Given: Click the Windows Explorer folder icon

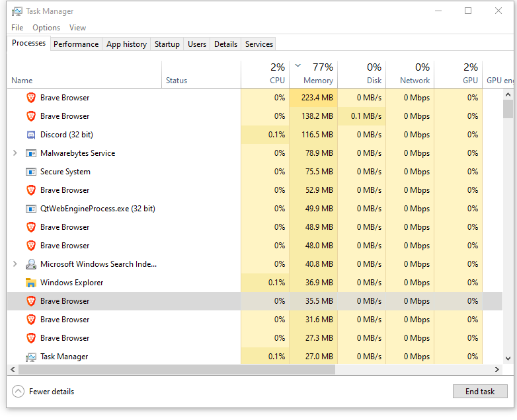Looking at the screenshot, I should pos(31,283).
